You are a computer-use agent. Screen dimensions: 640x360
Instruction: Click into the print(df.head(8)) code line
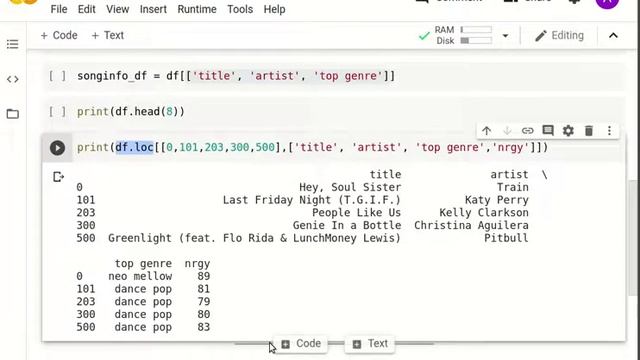pos(131,111)
